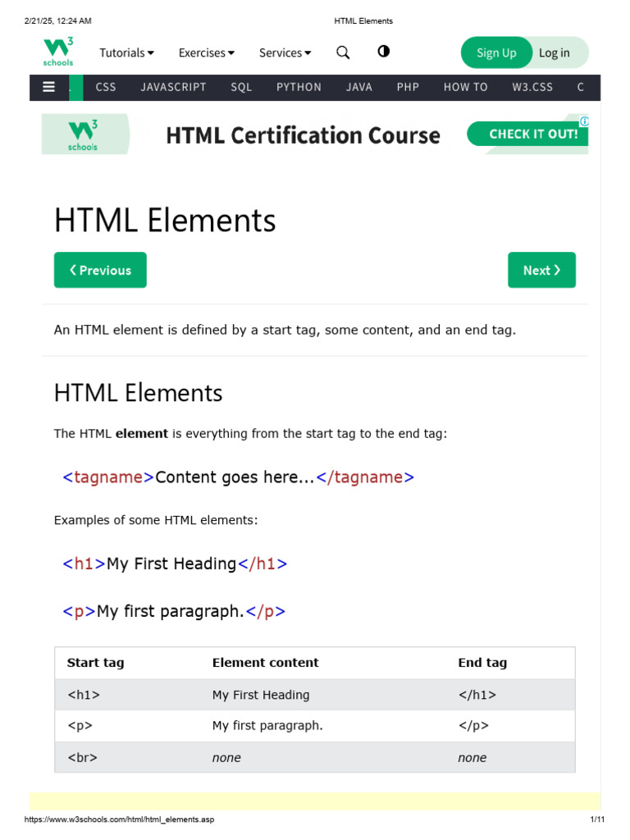Toggle dark mode contrast icon
Screen dimensions: 630x840
(x=383, y=52)
